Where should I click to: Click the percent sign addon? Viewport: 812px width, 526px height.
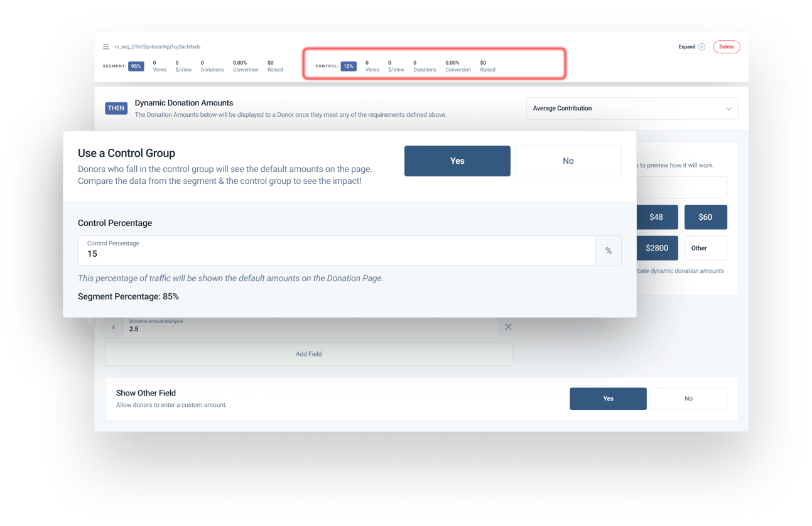(609, 250)
